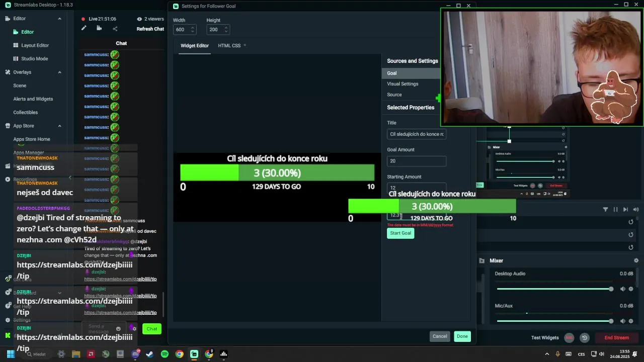The width and height of the screenshot is (644, 362).
Task: Collapse the App Store section chevron
Action: [x=59, y=126]
